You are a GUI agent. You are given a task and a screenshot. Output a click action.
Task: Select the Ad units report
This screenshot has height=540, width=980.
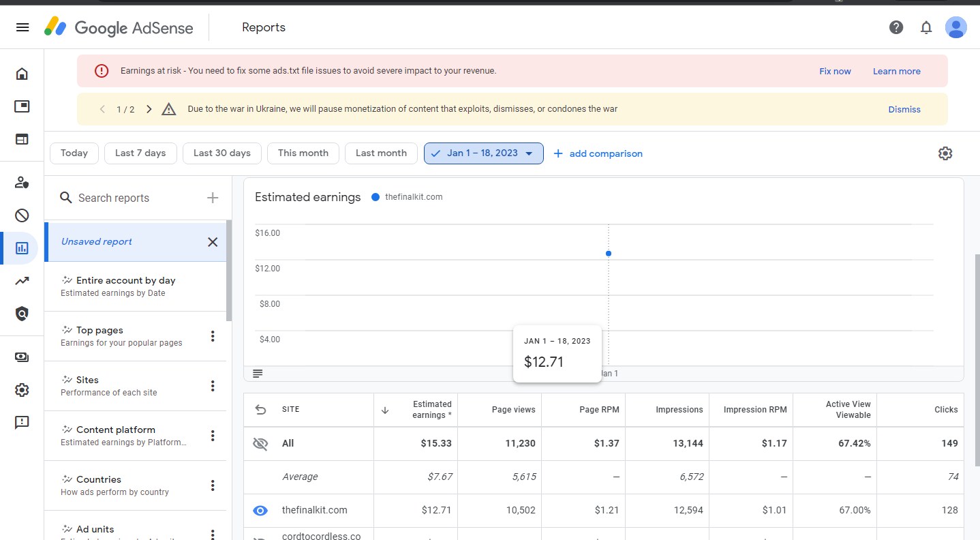click(x=135, y=526)
